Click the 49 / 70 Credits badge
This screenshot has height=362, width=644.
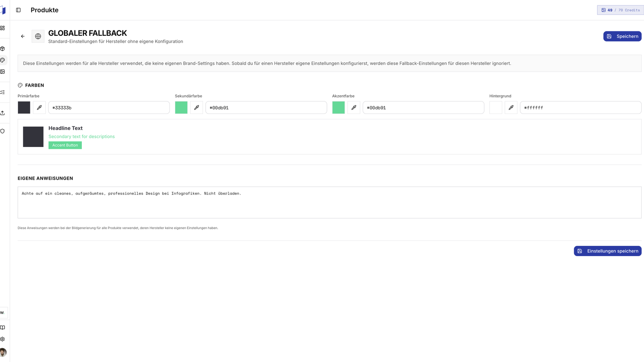tap(621, 10)
